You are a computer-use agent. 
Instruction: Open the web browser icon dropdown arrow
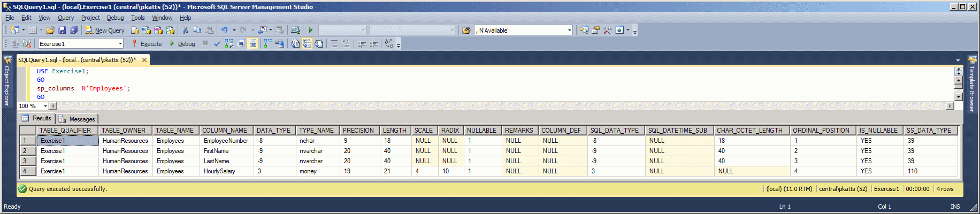pyautogui.click(x=628, y=30)
